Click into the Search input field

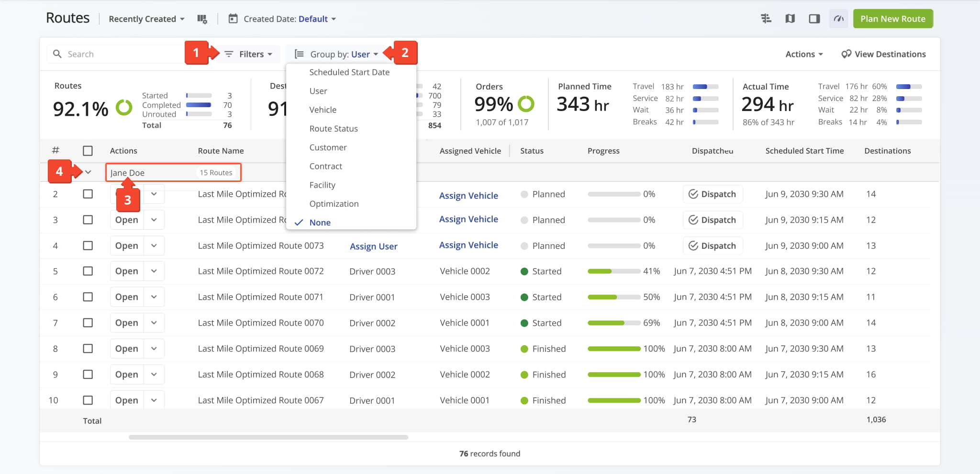point(117,54)
